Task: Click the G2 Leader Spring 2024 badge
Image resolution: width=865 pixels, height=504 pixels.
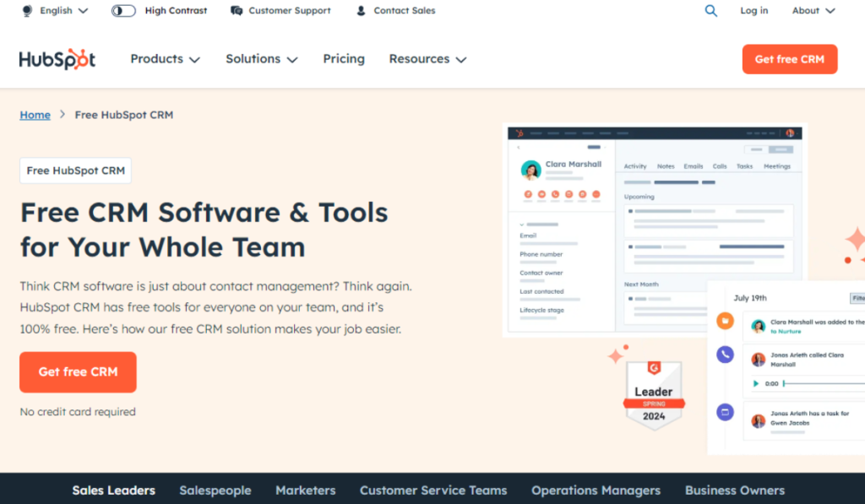Action: point(654,395)
